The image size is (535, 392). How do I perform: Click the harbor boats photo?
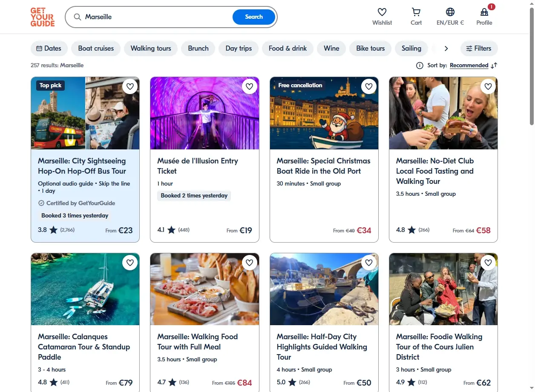(x=324, y=289)
